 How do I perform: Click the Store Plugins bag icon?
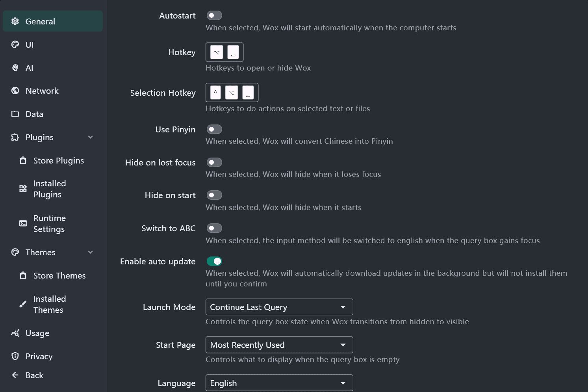click(x=23, y=160)
